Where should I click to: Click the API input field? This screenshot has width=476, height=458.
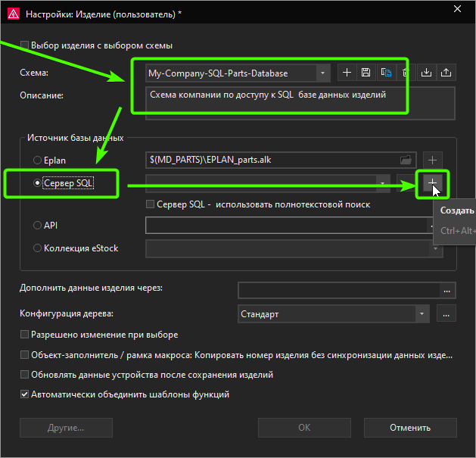pos(288,225)
